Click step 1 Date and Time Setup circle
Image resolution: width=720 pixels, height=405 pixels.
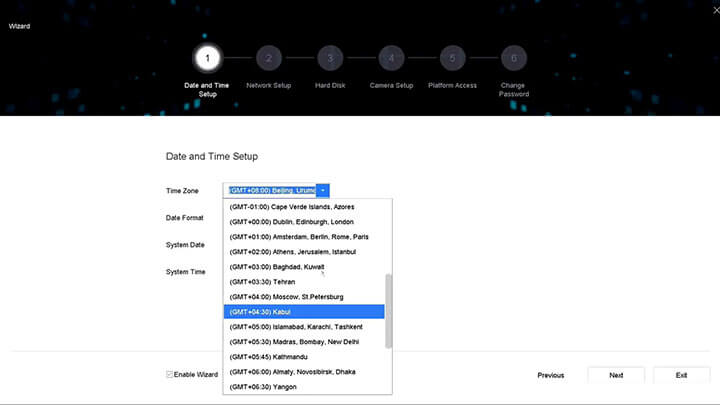pos(207,58)
